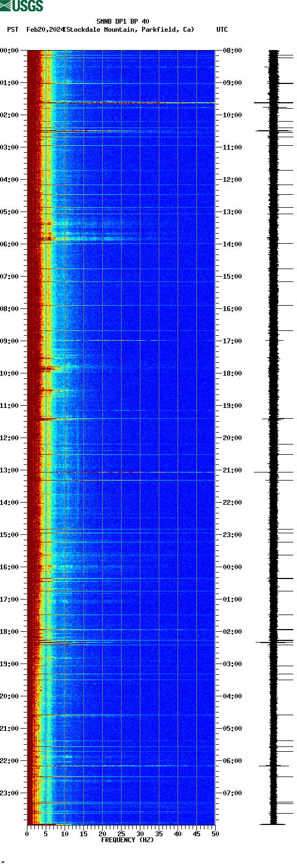Click the 05:00 PST time label
Screen dimensions: 297x868
10,212
